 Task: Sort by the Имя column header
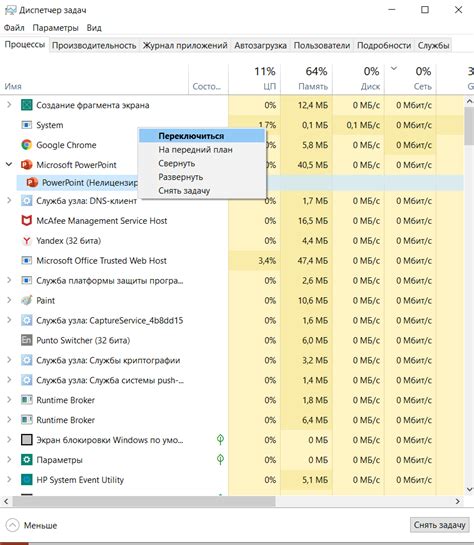point(94,79)
